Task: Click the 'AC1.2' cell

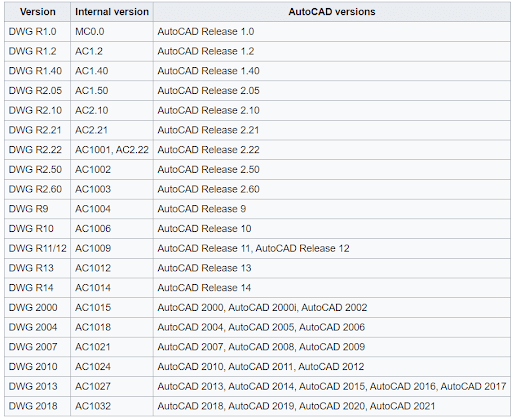Action: [x=112, y=51]
